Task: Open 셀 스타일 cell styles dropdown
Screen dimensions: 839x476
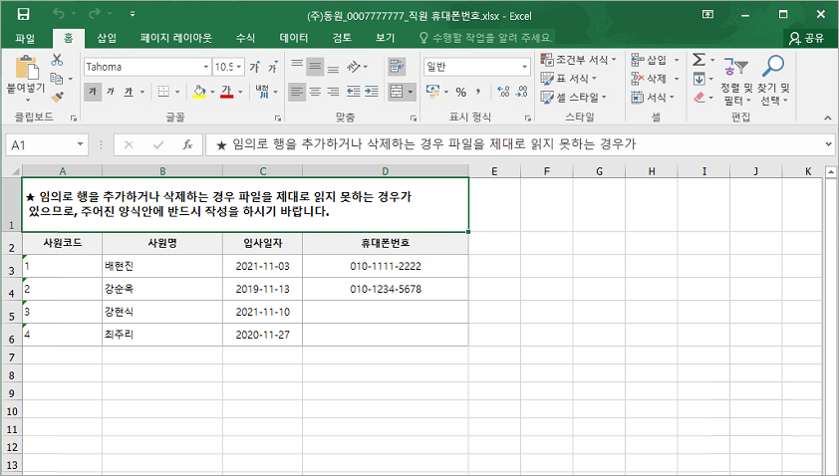Action: click(574, 97)
